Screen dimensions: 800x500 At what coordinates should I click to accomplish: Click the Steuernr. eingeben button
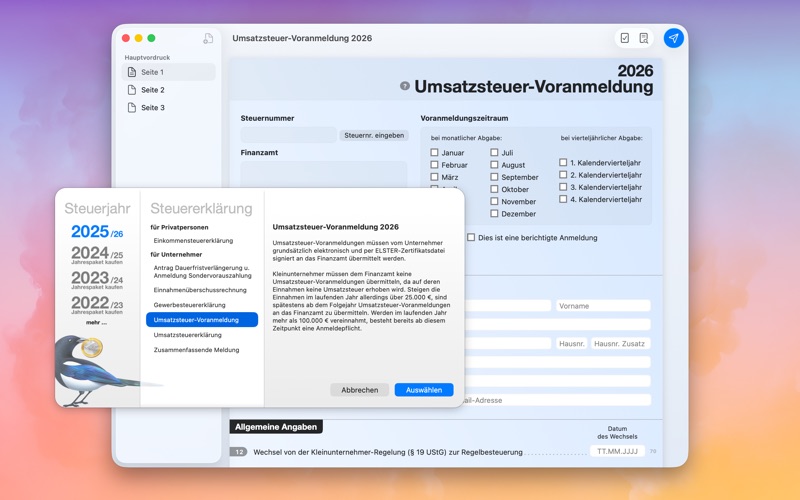click(x=374, y=135)
